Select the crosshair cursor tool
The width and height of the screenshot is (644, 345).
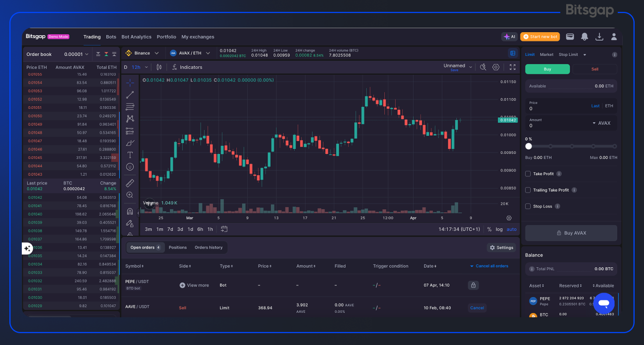click(130, 83)
